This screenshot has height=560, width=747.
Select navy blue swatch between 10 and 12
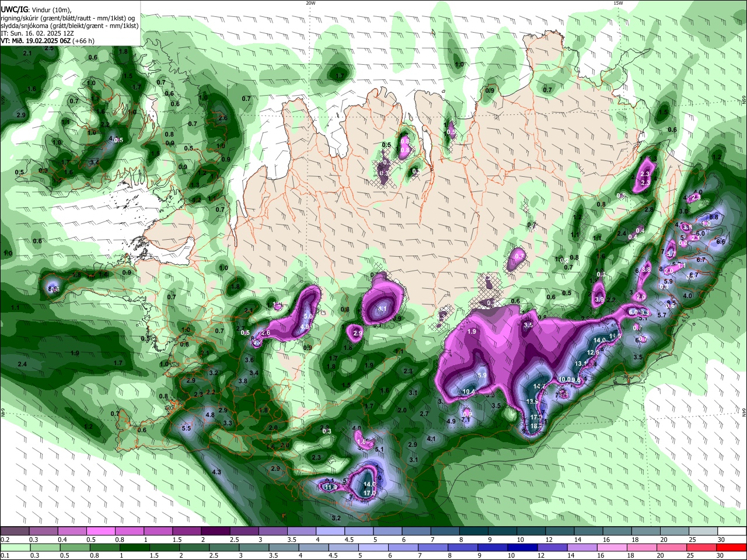pyautogui.click(x=521, y=547)
